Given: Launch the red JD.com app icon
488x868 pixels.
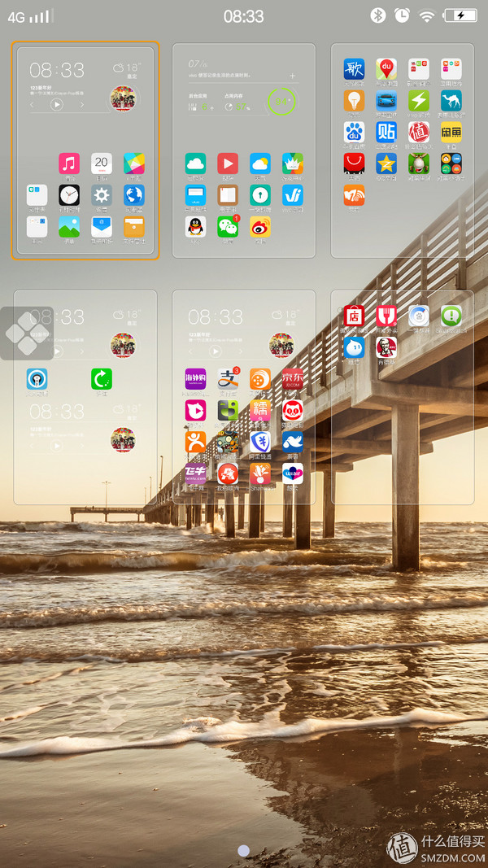Looking at the screenshot, I should coord(293,379).
